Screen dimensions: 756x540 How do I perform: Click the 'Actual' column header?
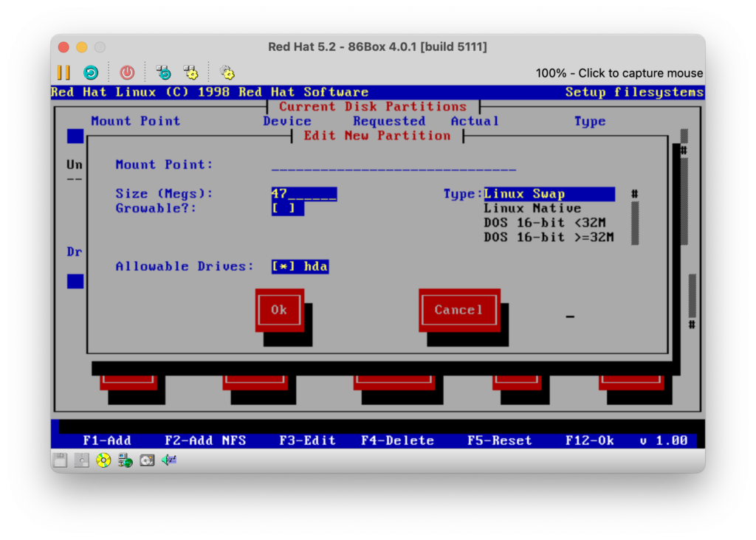click(x=475, y=122)
